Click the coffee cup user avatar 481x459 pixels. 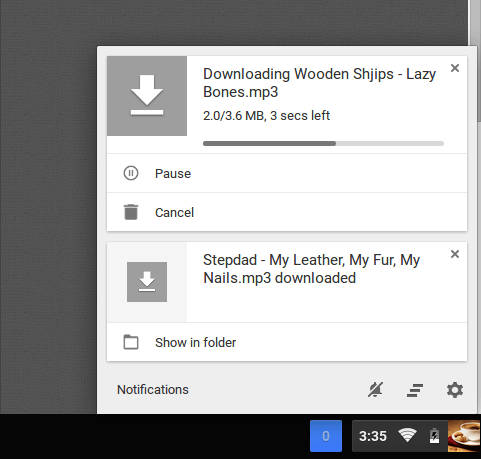[464, 436]
